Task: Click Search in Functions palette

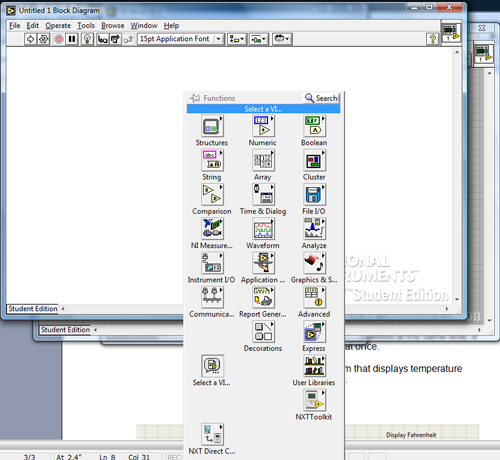Action: [321, 98]
